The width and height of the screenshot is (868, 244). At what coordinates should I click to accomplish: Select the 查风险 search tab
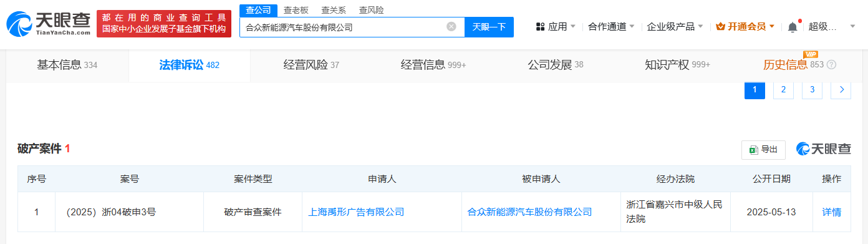point(371,10)
